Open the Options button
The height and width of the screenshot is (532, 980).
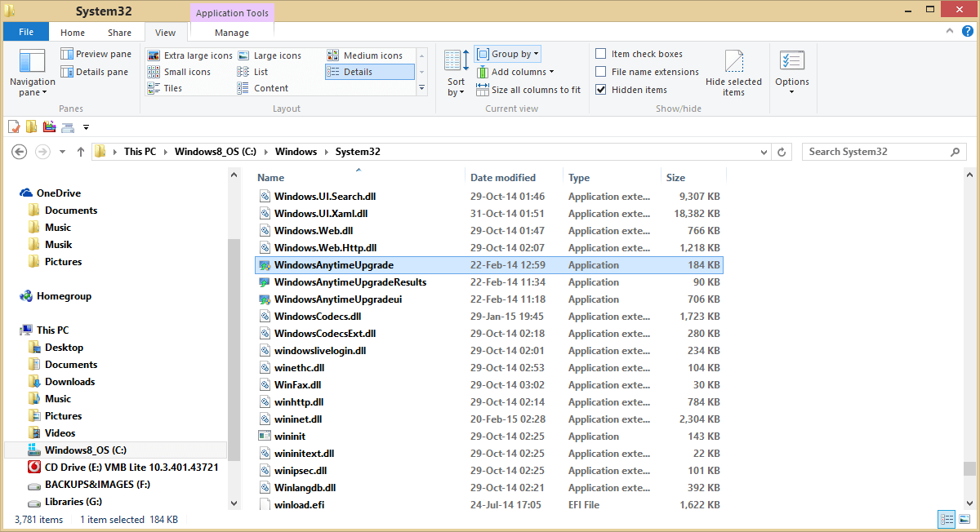point(792,73)
